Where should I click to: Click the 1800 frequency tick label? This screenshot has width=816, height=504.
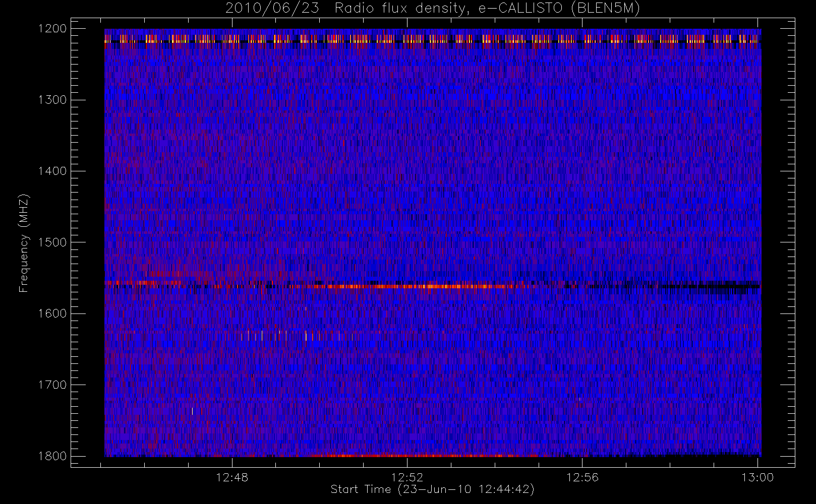pyautogui.click(x=52, y=456)
